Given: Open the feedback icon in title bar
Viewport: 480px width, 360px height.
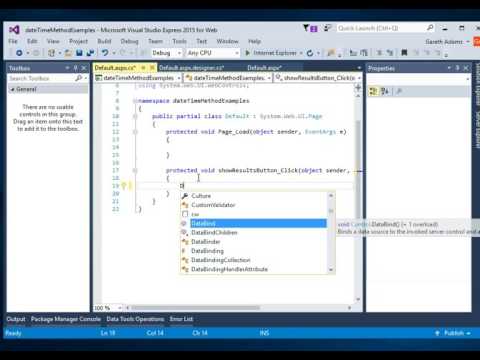Looking at the screenshot, I should [x=328, y=28].
